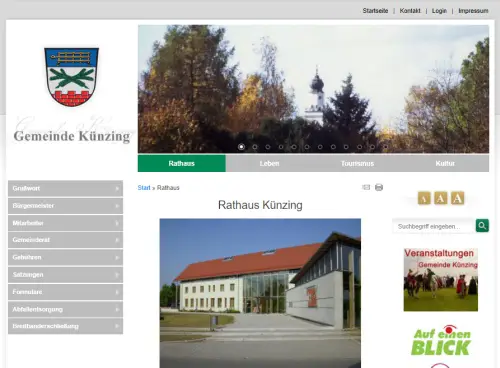Select the second slideshow indicator dot
The height and width of the screenshot is (368, 500).
[255, 147]
